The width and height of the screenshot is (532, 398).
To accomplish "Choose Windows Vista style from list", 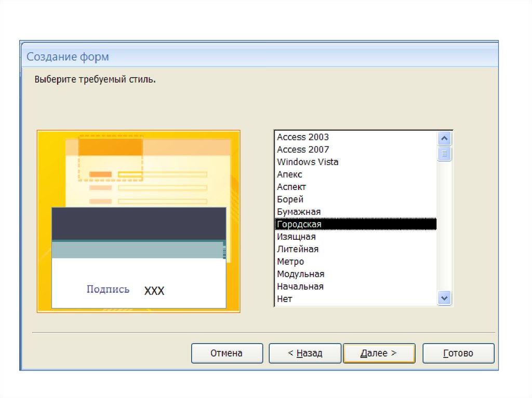I will point(308,162).
